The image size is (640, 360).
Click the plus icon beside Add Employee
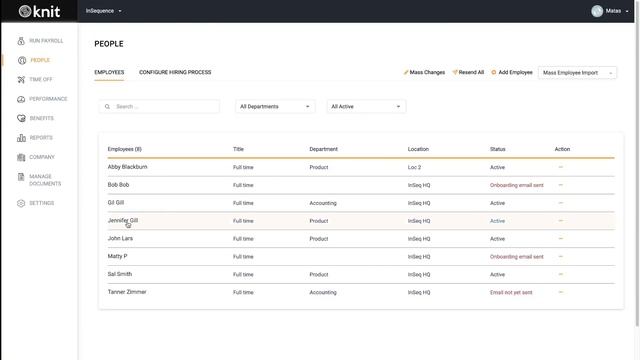[x=493, y=72]
